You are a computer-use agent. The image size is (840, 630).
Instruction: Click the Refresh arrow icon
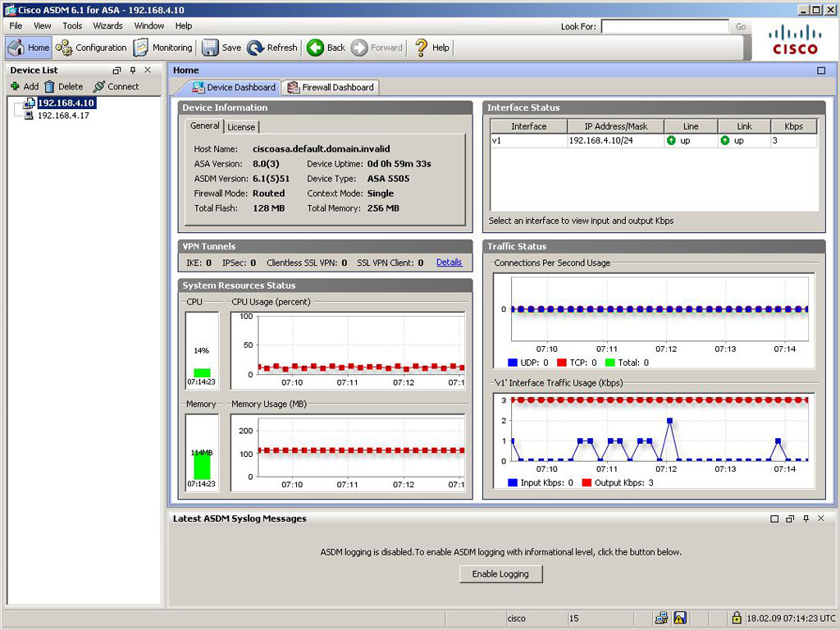tap(256, 48)
